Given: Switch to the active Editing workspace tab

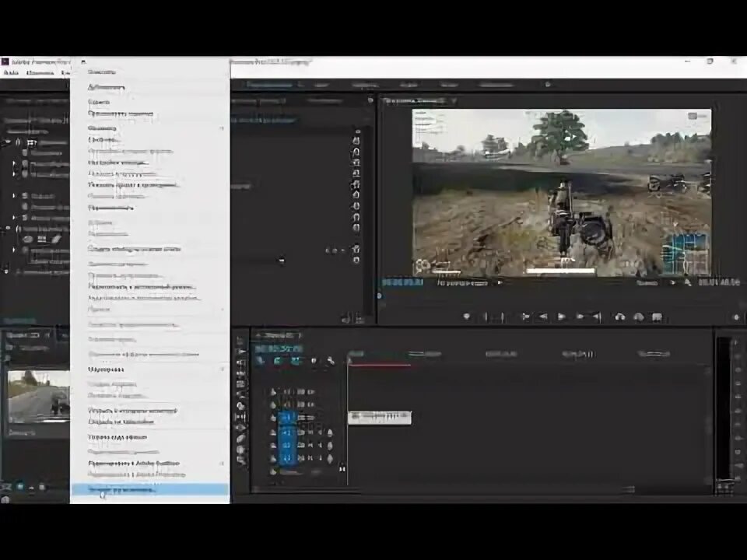Looking at the screenshot, I should coord(270,85).
